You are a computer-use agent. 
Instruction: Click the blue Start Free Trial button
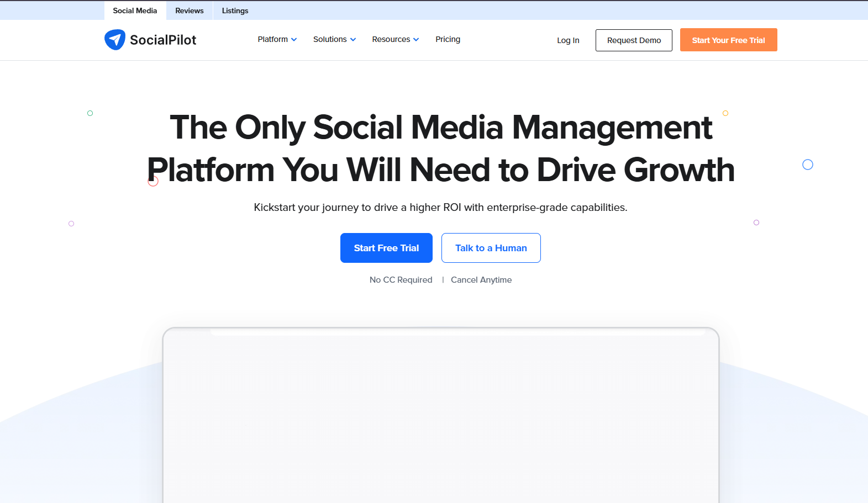point(386,248)
